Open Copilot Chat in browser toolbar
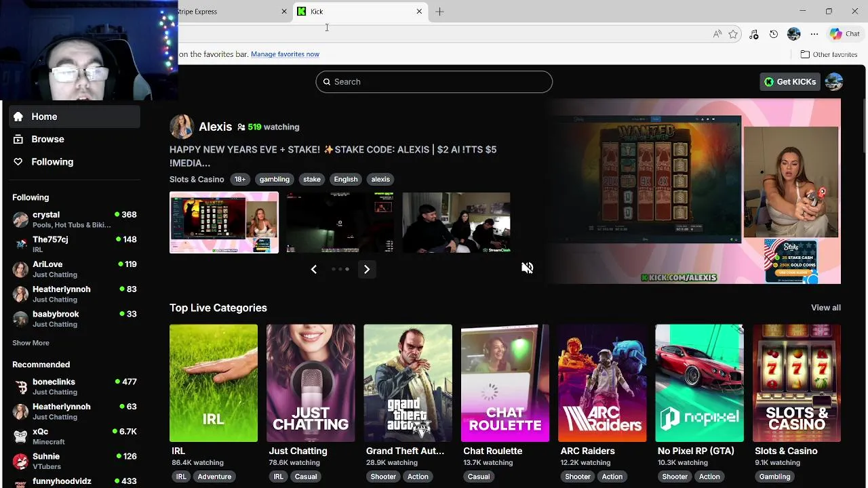Viewport: 868px width, 488px height. tap(845, 34)
